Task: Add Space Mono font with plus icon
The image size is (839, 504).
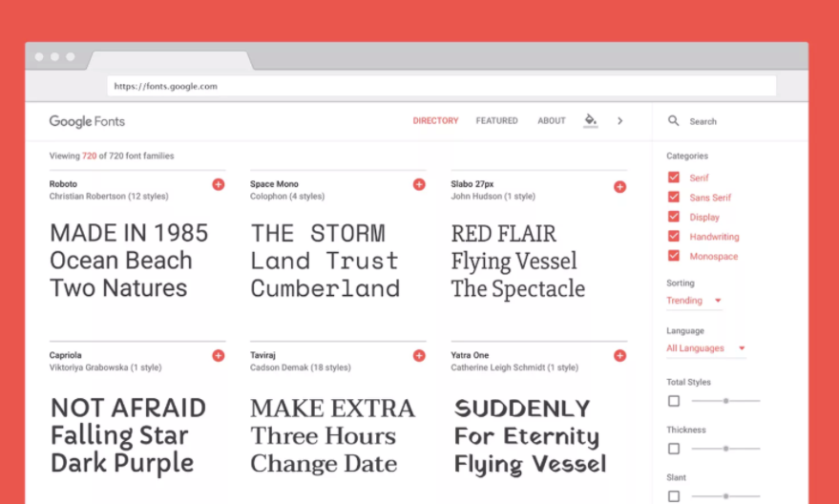Action: tap(419, 184)
